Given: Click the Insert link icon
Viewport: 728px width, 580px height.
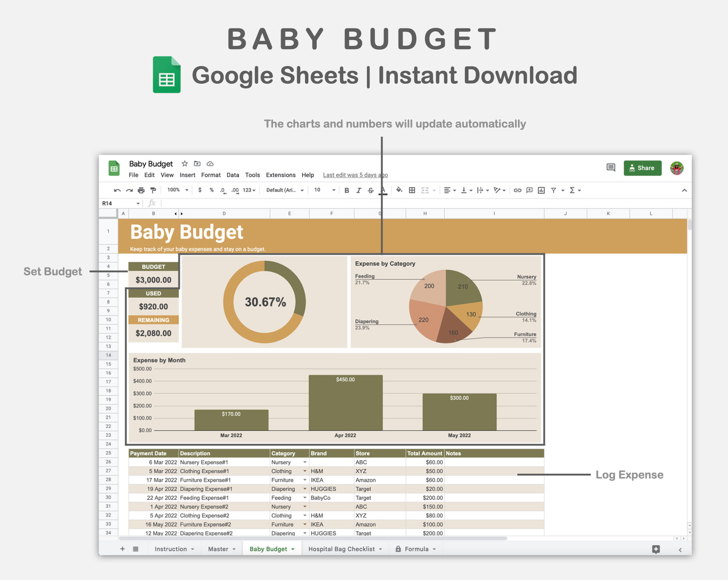Looking at the screenshot, I should [x=517, y=190].
